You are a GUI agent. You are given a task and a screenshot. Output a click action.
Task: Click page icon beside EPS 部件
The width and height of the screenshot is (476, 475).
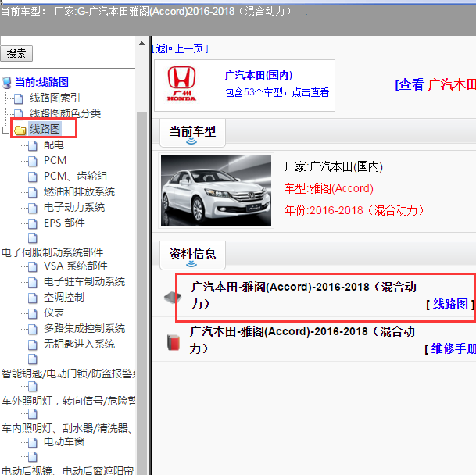pos(33,223)
